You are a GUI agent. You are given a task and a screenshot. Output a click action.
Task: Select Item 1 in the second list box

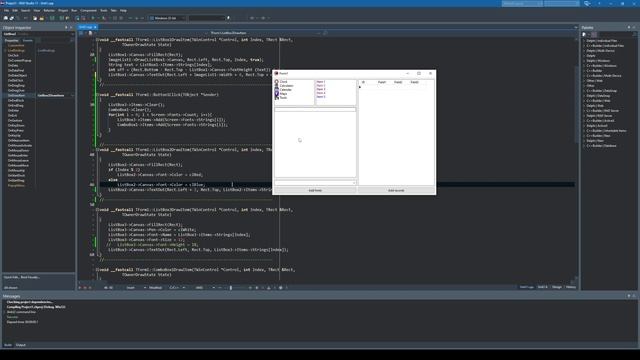[x=321, y=82]
